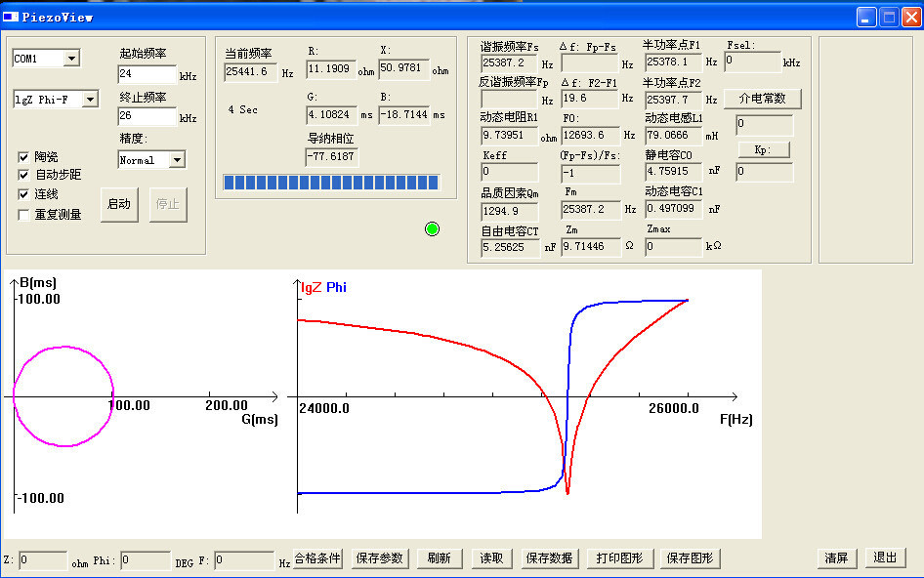Click the green status indicator light
The width and height of the screenshot is (924, 578).
point(433,228)
